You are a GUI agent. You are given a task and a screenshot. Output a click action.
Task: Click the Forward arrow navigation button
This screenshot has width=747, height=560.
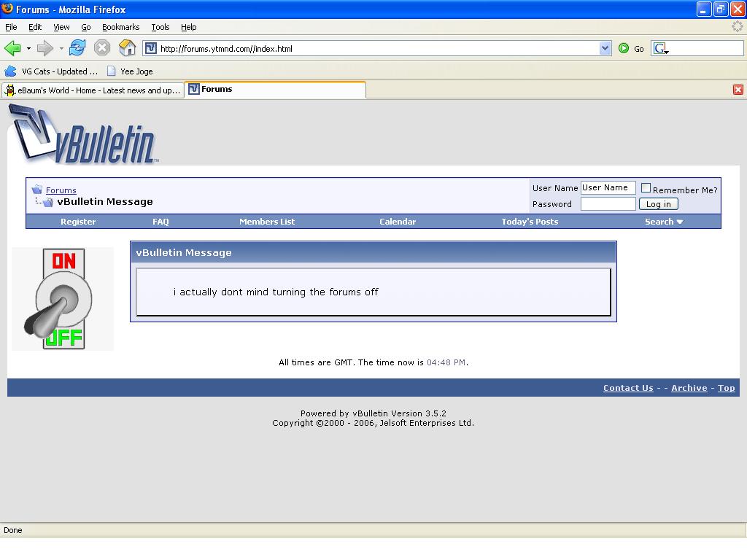[x=44, y=48]
